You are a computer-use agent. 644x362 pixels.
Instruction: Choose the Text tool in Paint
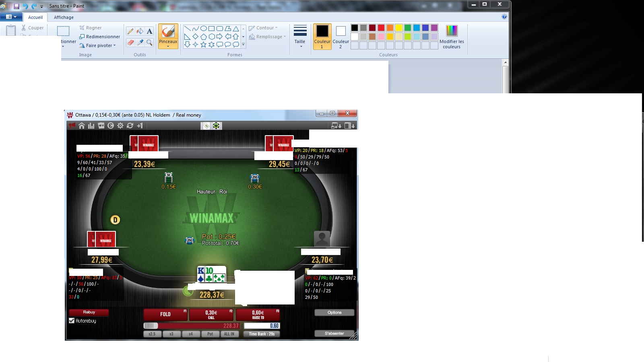click(x=149, y=31)
